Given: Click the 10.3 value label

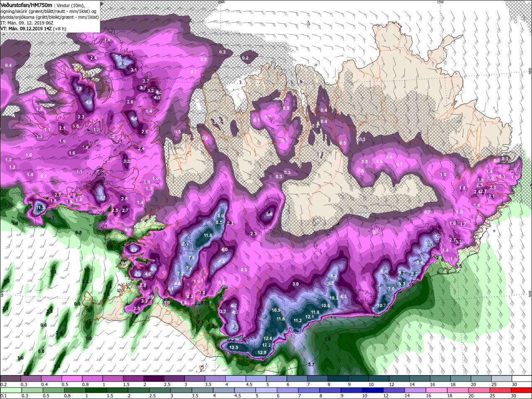Looking at the screenshot, I should click(334, 298).
